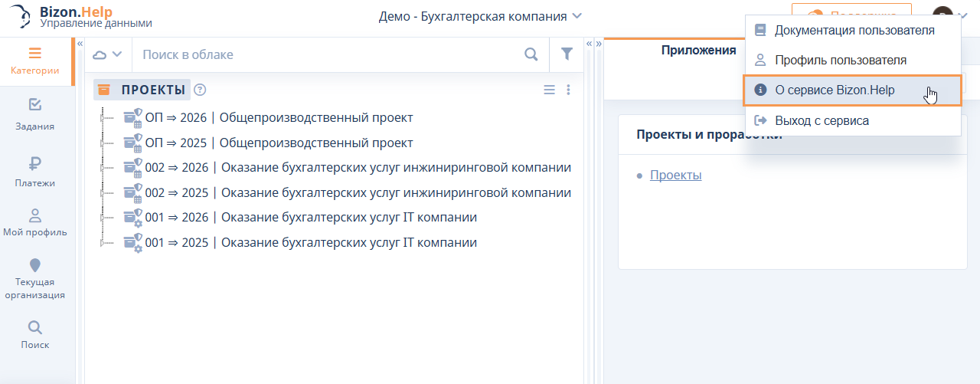Click the magnifier icon in cloud search
Viewport: 980px width, 384px height.
(531, 54)
